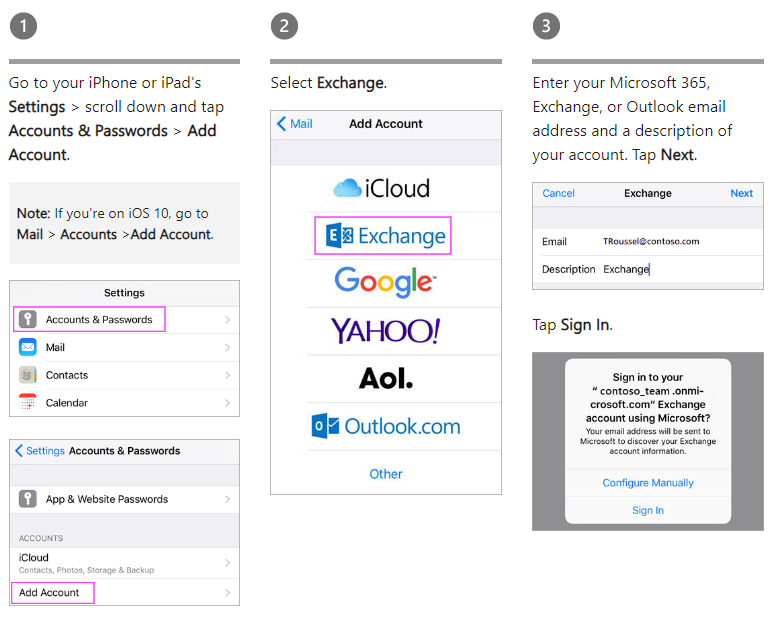775x619 pixels.
Task: Expand the App & Website Passwords chevron
Action: tap(227, 499)
